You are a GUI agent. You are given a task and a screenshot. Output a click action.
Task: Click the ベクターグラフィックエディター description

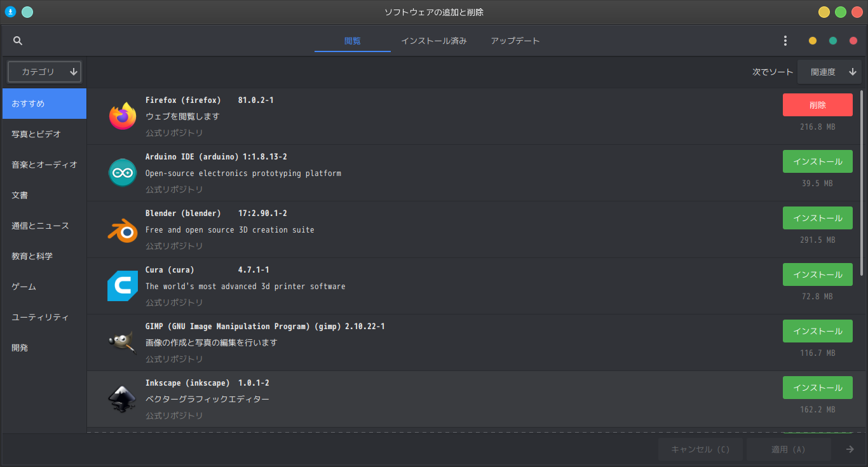pos(207,399)
